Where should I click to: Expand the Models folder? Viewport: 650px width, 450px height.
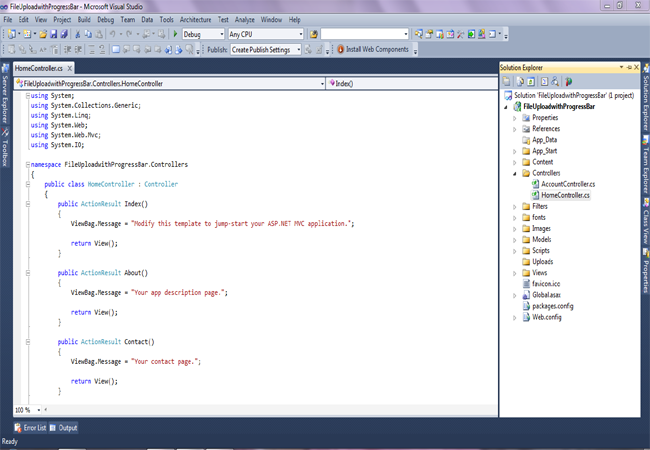coord(515,240)
